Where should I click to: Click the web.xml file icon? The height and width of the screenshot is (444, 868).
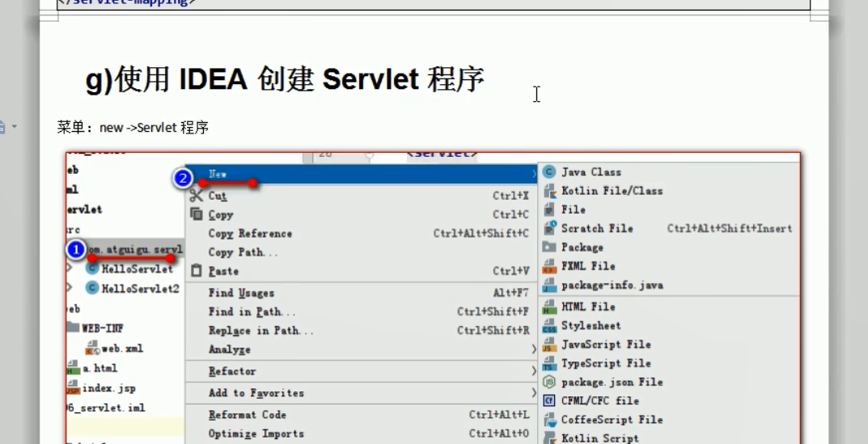point(92,348)
